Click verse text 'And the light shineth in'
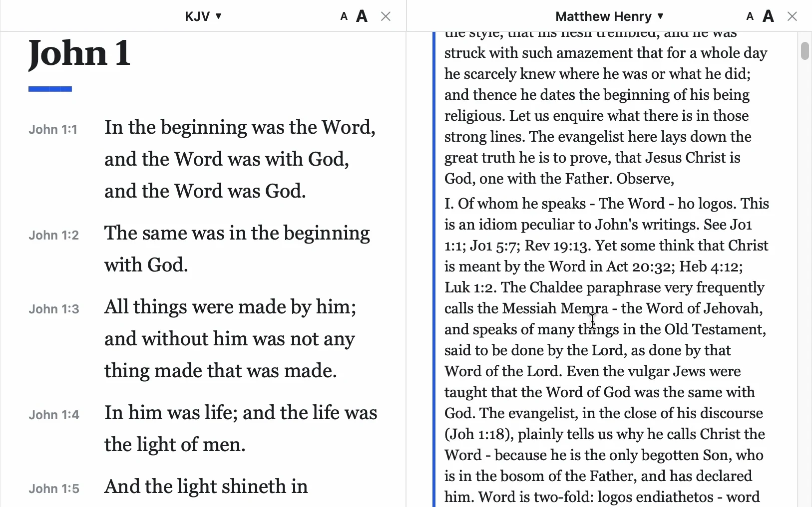 tap(206, 487)
